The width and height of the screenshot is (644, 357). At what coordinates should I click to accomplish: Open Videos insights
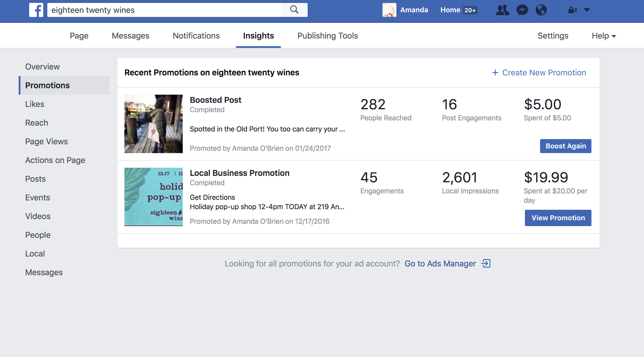(38, 216)
